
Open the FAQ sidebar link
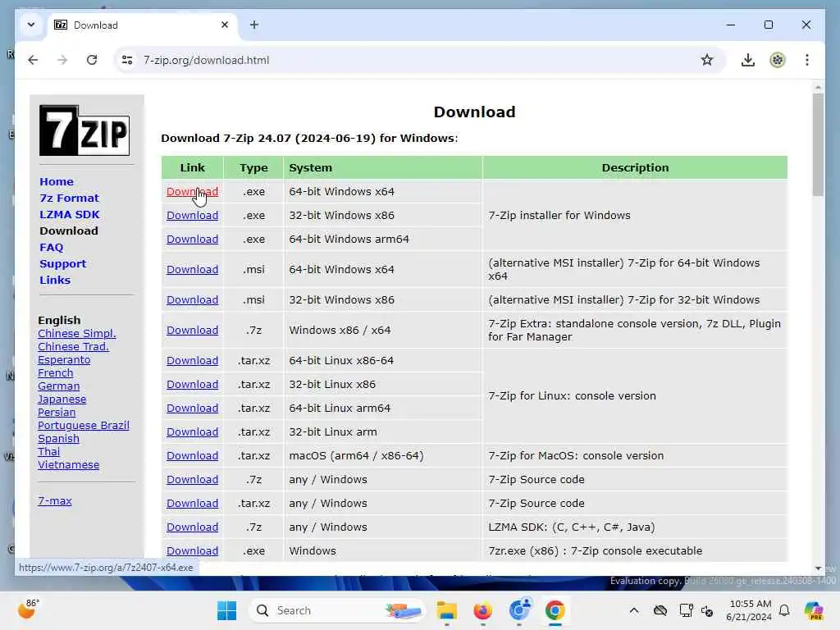pyautogui.click(x=52, y=247)
